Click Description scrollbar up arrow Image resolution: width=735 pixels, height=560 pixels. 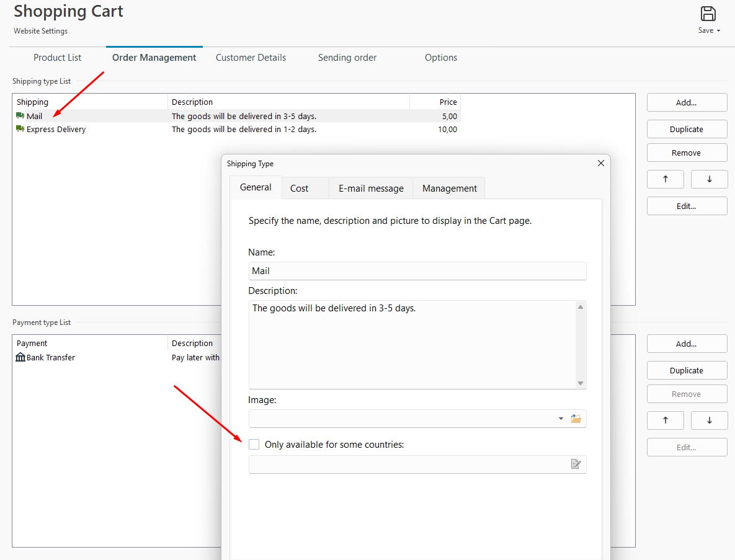[x=581, y=307]
